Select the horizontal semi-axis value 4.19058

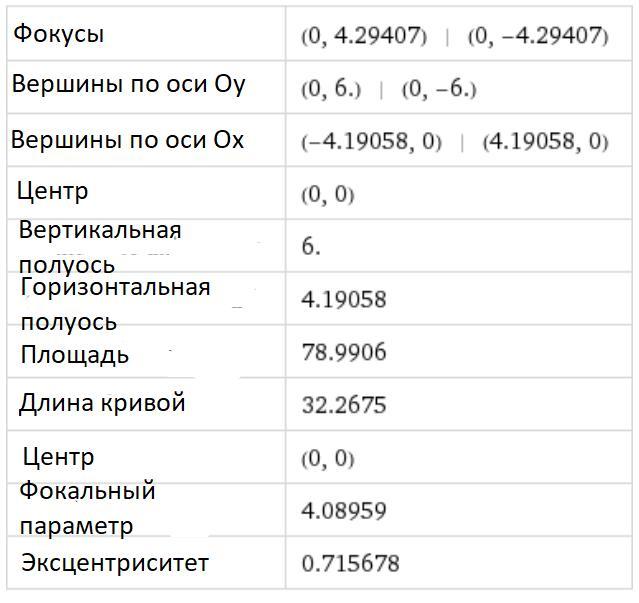click(x=343, y=299)
